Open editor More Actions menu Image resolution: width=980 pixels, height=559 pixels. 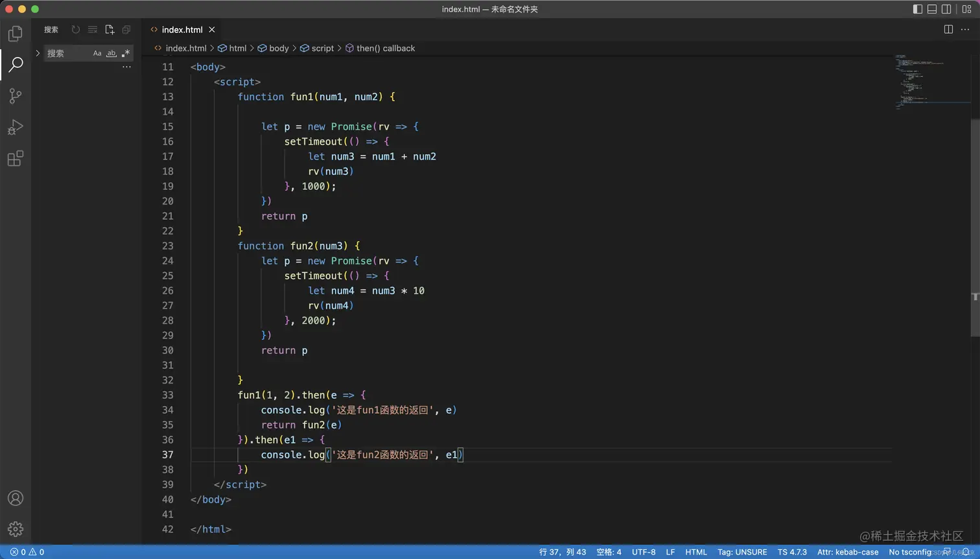coord(965,30)
